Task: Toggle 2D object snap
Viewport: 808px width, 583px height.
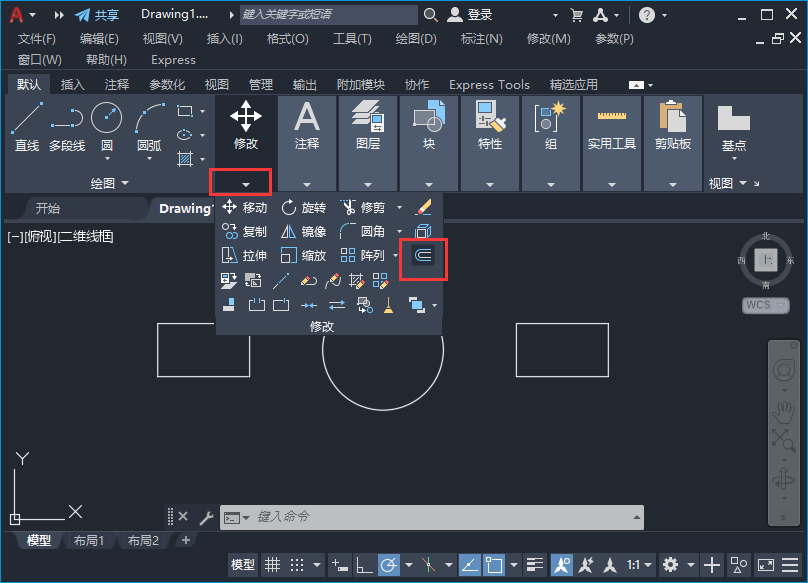Action: tap(494, 565)
